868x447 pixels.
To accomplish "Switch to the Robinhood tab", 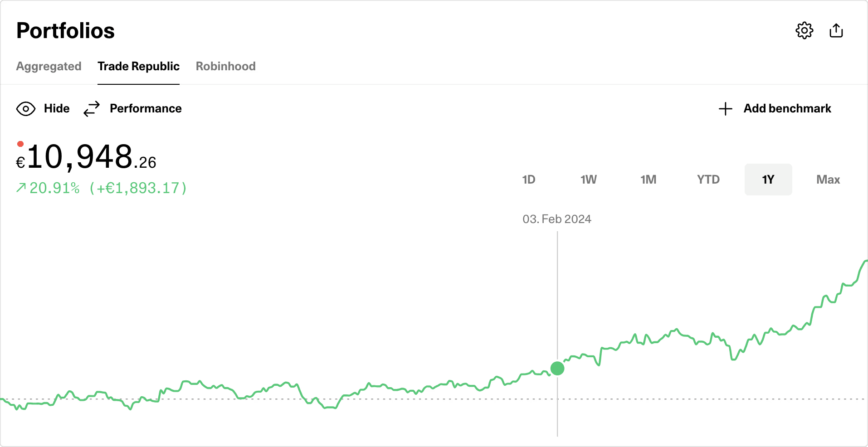I will tap(225, 66).
